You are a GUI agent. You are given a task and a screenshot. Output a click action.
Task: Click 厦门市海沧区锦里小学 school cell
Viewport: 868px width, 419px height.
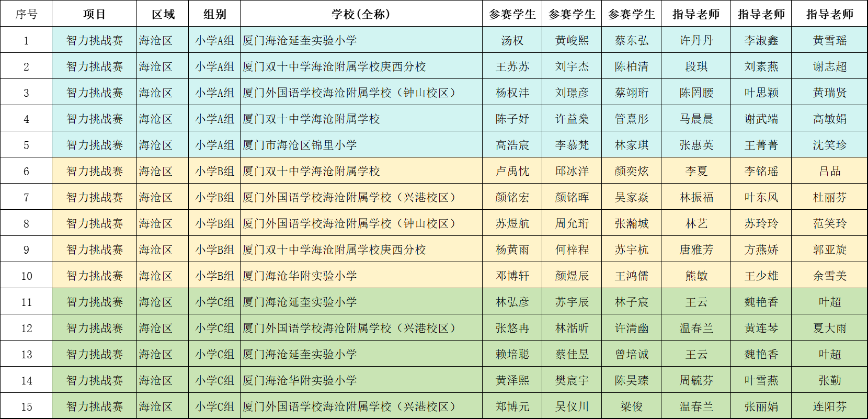click(361, 145)
